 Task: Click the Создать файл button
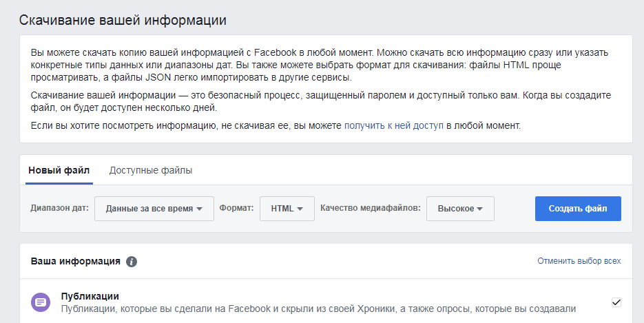coord(578,209)
